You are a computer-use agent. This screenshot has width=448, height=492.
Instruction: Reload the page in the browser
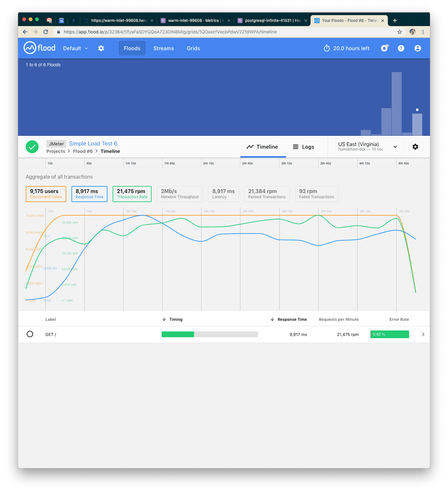46,32
